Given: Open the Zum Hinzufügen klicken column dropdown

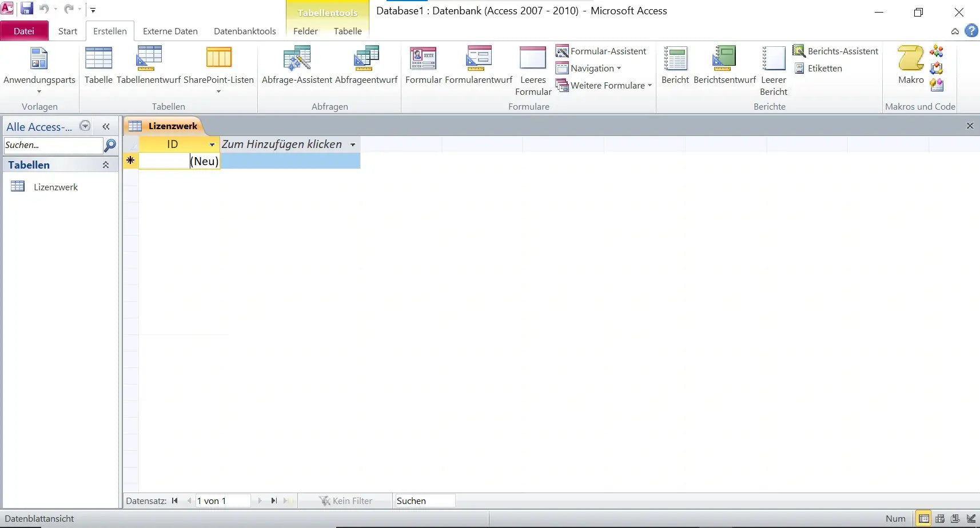Looking at the screenshot, I should click(353, 144).
